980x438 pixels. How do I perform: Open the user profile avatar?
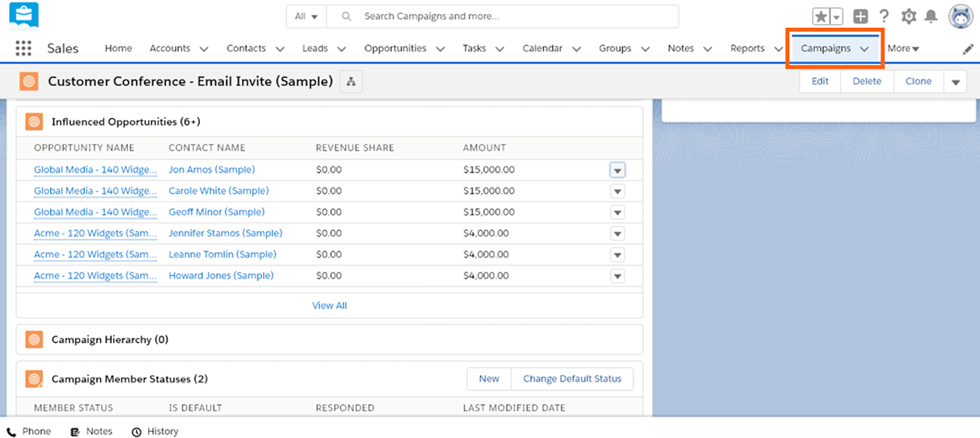960,16
